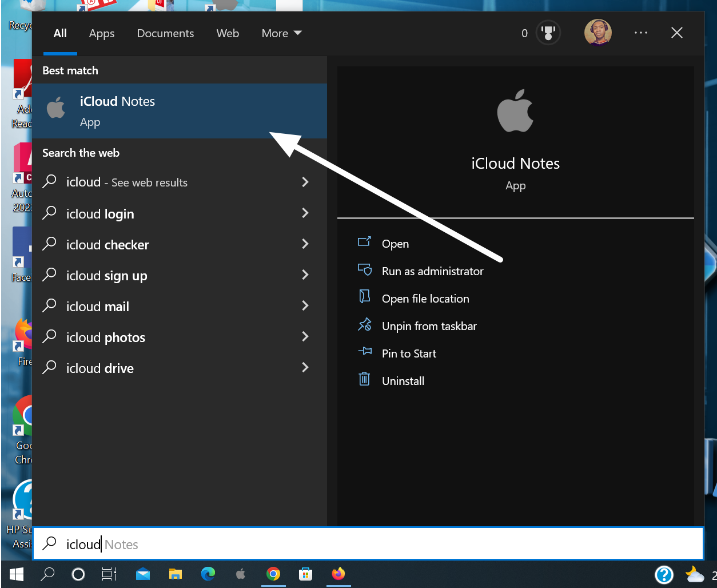Viewport: 717px width, 588px height.
Task: Choose Uninstall for iCloud Notes
Action: click(x=403, y=381)
